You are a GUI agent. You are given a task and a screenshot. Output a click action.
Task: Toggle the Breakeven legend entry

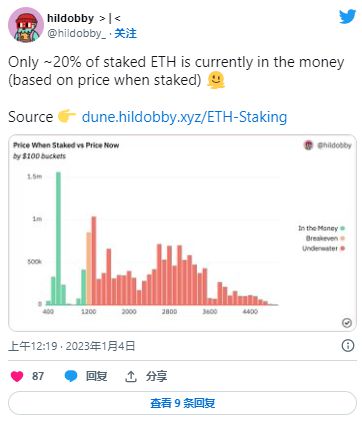click(x=325, y=239)
